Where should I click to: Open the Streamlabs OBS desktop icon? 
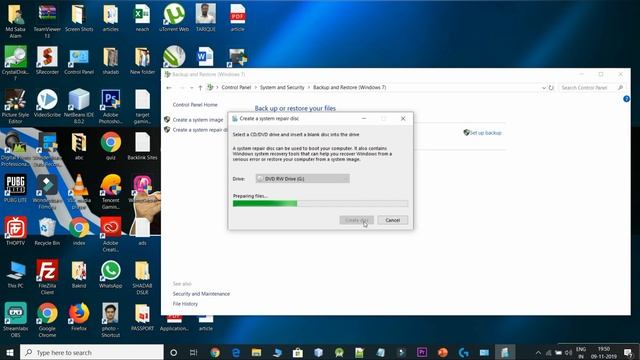click(x=15, y=320)
